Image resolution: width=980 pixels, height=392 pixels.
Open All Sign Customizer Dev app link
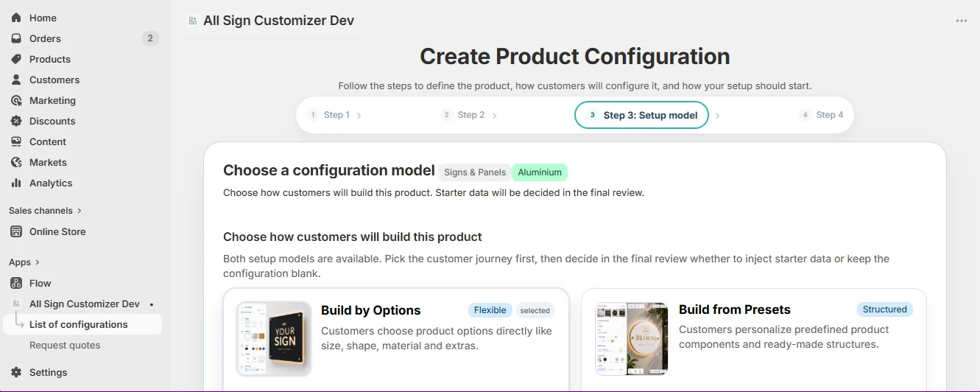[84, 304]
